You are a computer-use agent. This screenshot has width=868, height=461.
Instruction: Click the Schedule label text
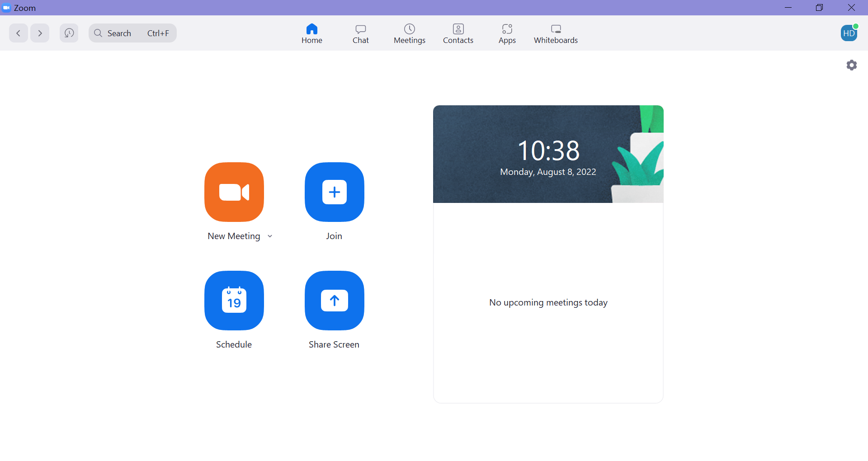234,345
